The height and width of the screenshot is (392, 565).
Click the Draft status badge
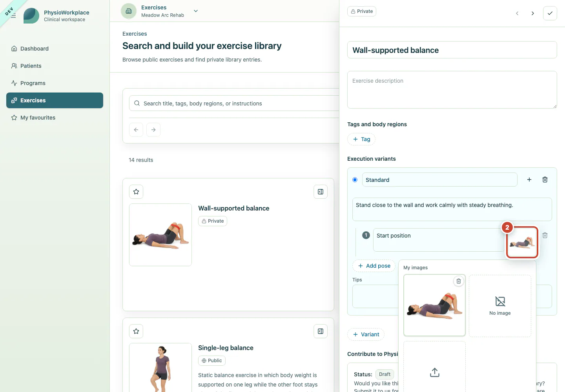385,374
